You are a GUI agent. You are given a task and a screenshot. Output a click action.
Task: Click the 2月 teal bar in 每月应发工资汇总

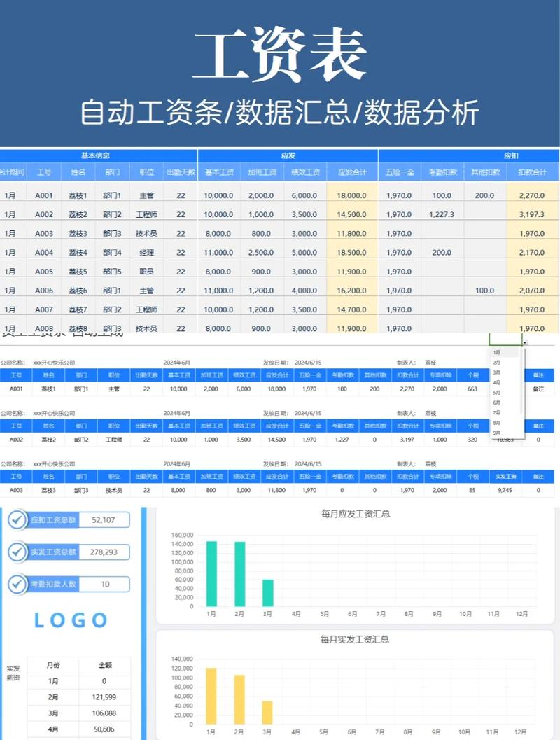tap(239, 574)
